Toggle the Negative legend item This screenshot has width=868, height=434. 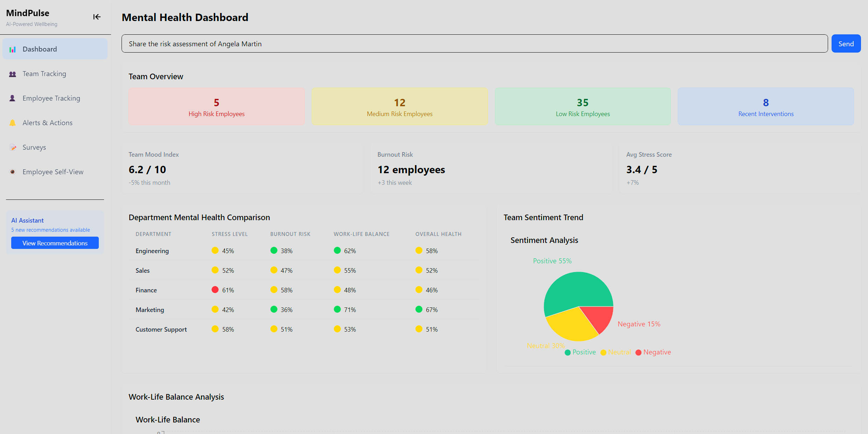(x=653, y=352)
